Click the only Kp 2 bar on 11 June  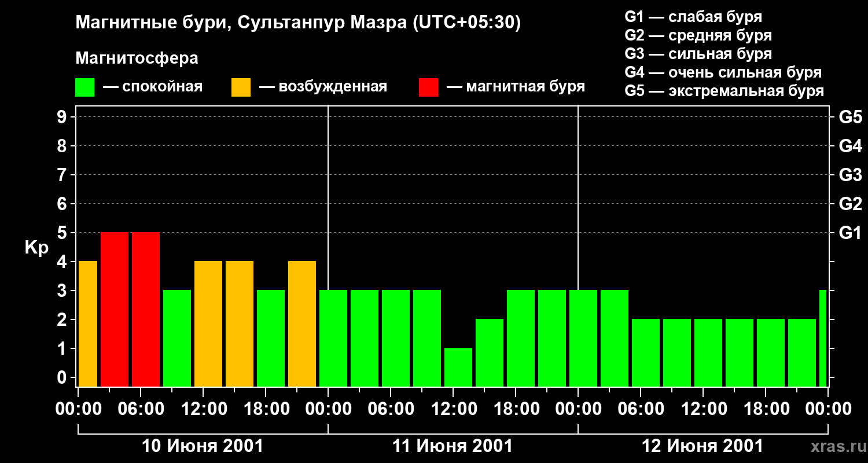coord(490,352)
